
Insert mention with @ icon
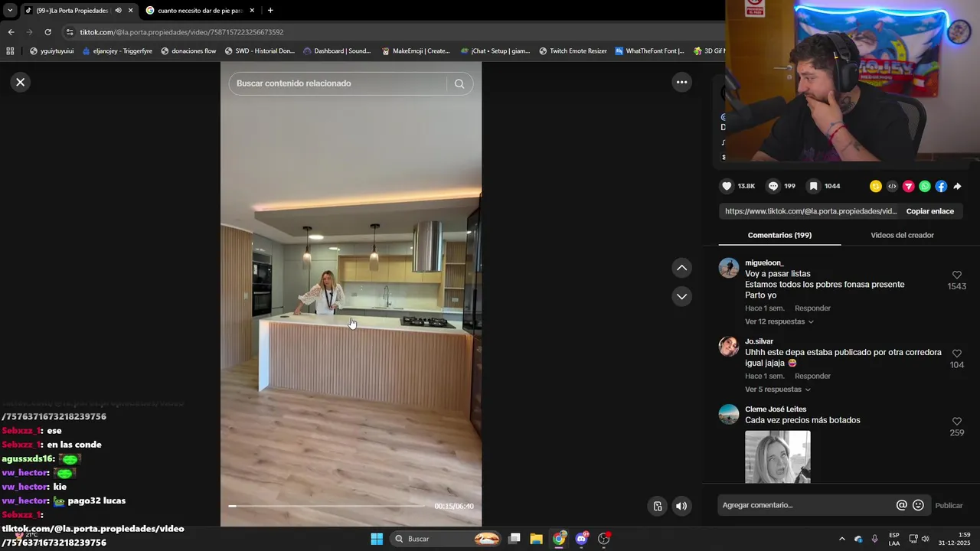pos(902,505)
